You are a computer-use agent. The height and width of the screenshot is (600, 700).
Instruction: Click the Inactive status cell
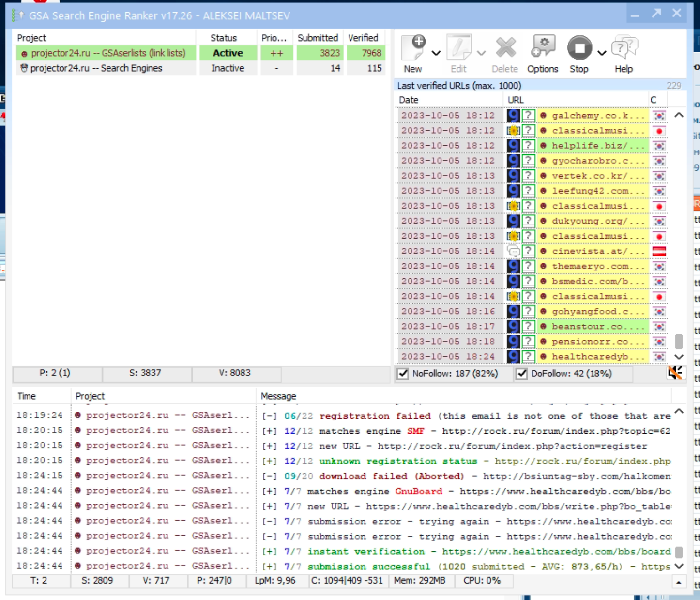tap(228, 68)
